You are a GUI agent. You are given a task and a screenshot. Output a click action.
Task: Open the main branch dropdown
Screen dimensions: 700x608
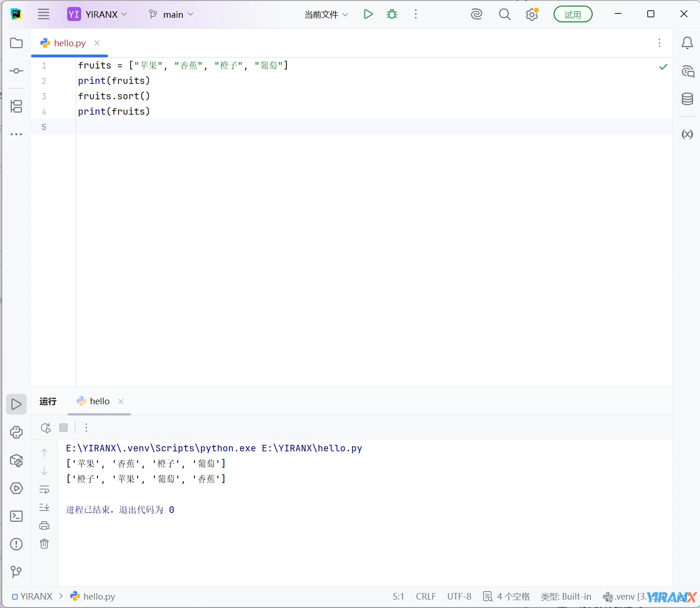(171, 14)
